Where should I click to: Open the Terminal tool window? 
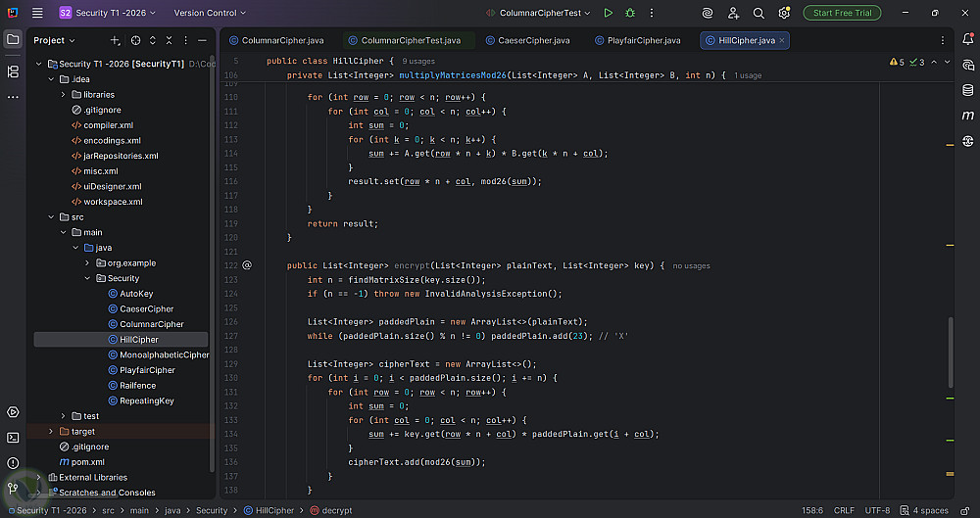(x=13, y=438)
